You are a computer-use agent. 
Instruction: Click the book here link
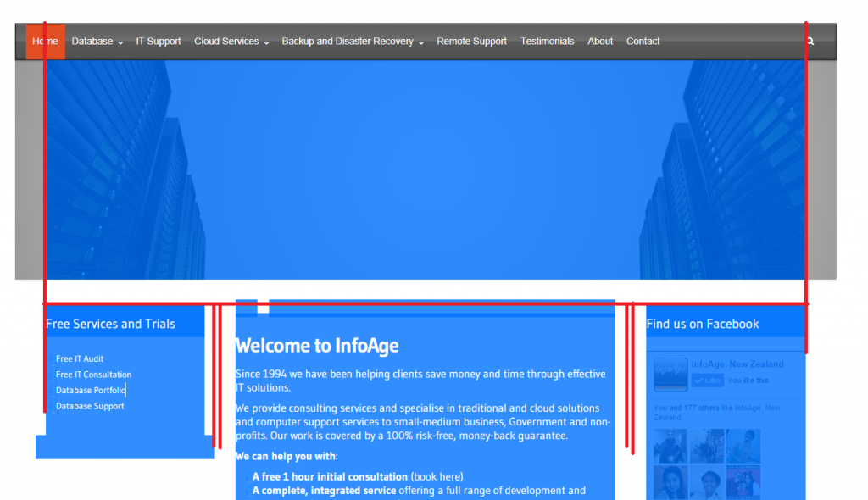tap(437, 477)
